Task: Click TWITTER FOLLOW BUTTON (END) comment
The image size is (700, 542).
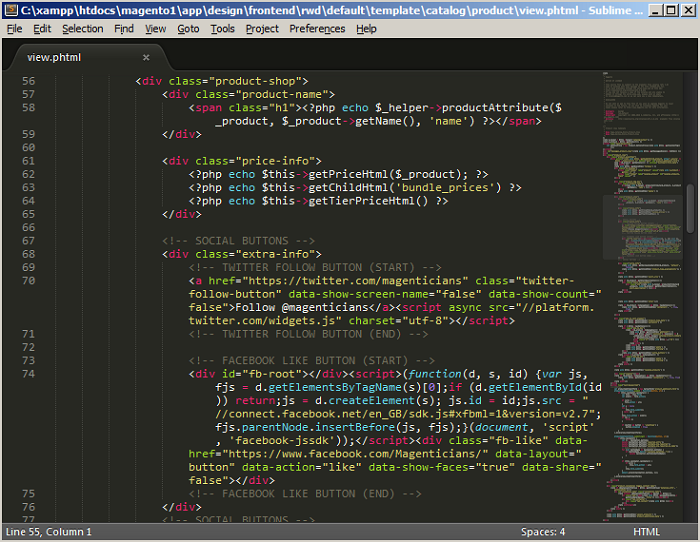Action: point(308,334)
